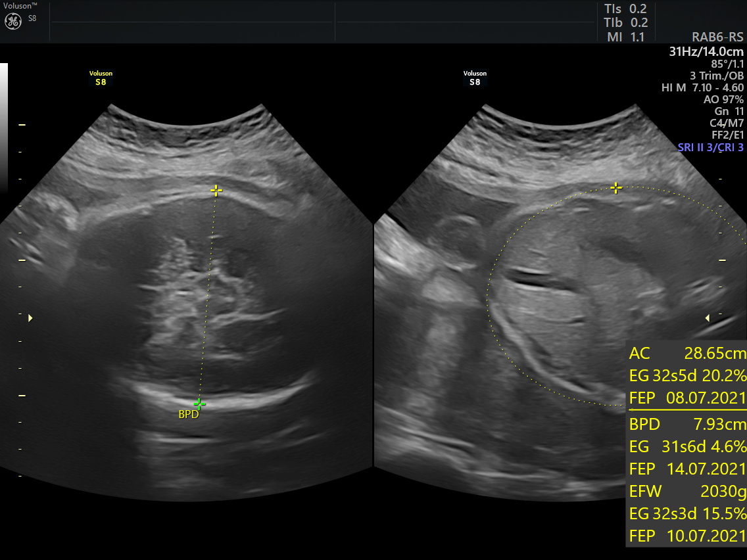Click the MI 1.1 index value
The image size is (747, 560).
pyautogui.click(x=625, y=37)
